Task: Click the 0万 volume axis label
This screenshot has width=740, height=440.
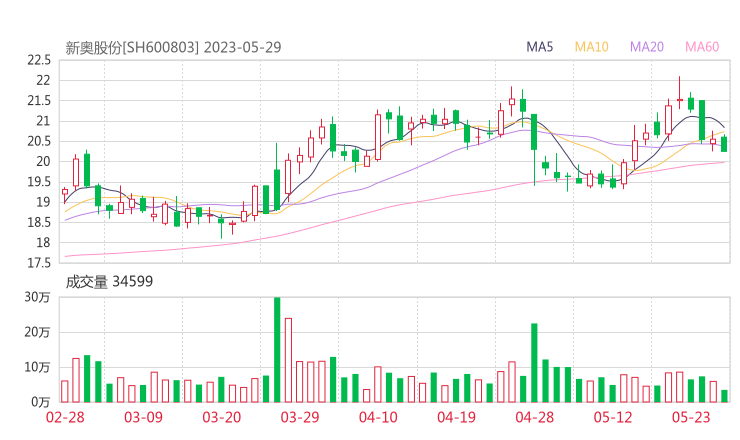Action: coord(41,402)
